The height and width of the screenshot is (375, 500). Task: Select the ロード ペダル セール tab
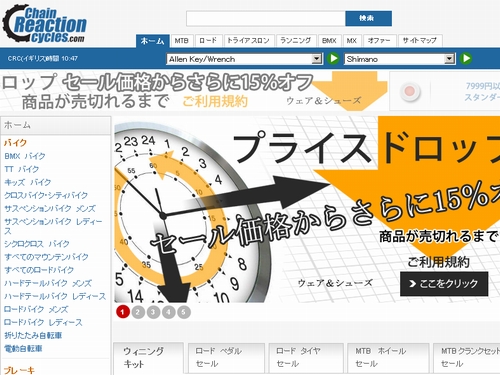pos(226,358)
